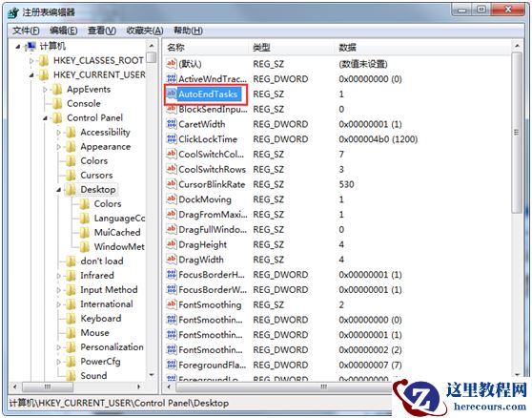
Task: Select the don't load key
Action: (102, 261)
